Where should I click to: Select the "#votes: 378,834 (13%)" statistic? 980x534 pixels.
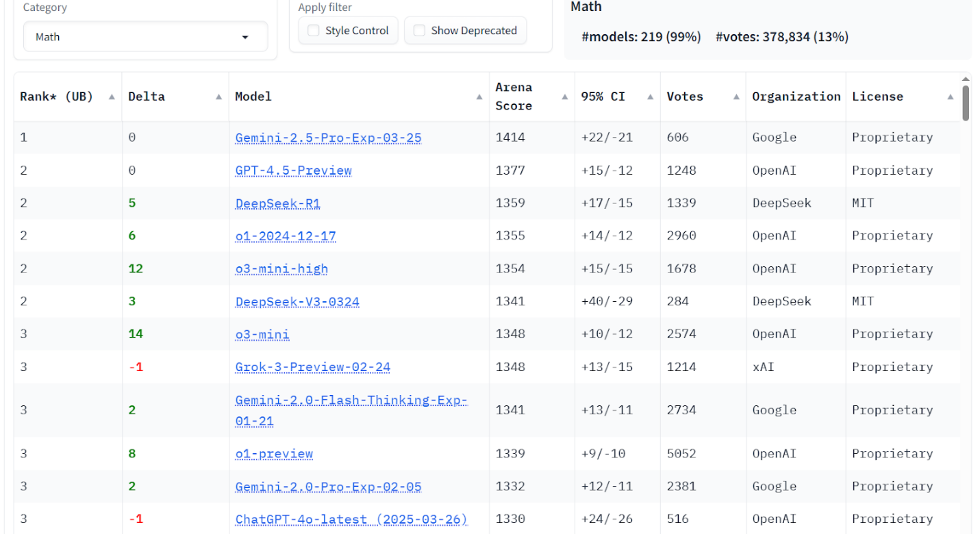coord(782,37)
